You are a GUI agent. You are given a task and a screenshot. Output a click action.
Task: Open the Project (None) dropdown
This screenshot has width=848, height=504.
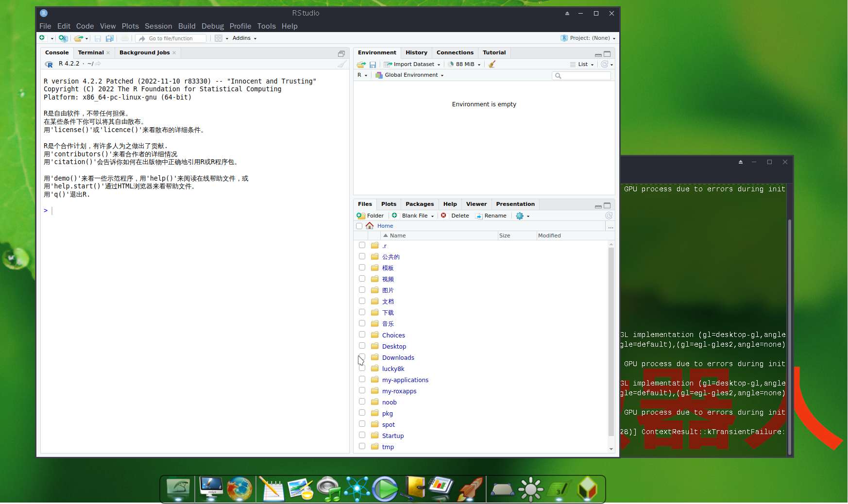[588, 38]
